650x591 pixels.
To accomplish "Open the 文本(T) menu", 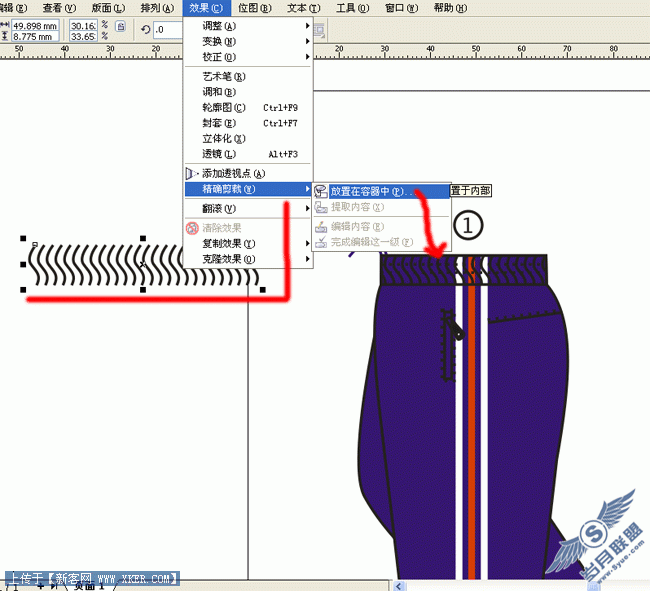I will point(303,8).
